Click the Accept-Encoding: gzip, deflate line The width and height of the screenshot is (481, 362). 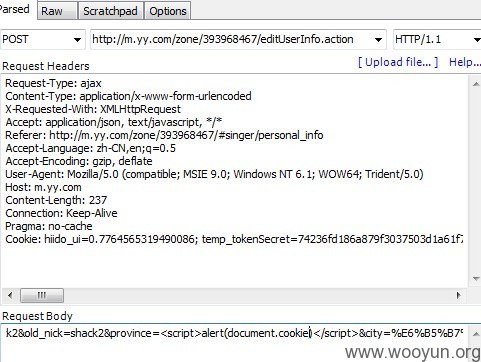79,161
